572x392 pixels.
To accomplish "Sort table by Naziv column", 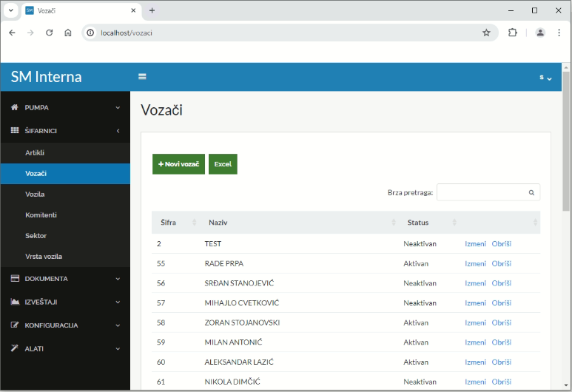I will tap(301, 223).
